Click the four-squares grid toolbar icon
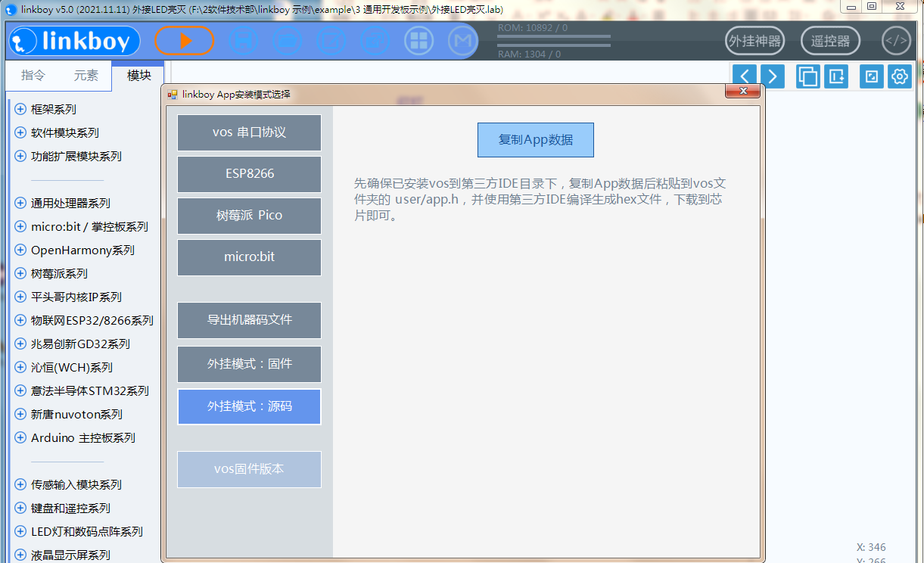The height and width of the screenshot is (563, 924). point(418,41)
